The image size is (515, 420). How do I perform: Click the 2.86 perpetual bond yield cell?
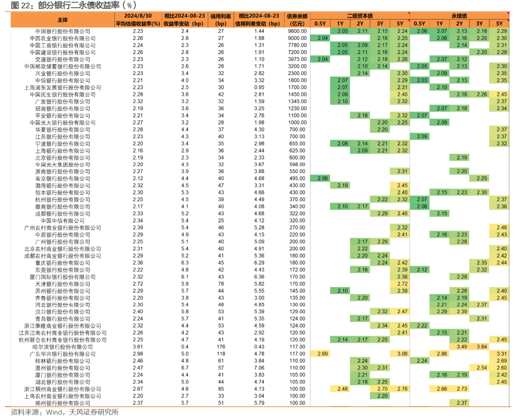click(440, 354)
